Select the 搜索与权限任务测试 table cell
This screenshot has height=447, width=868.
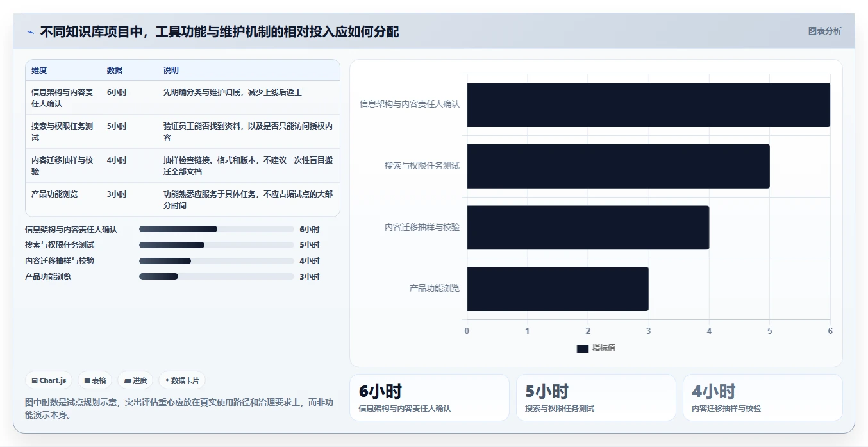pyautogui.click(x=63, y=131)
